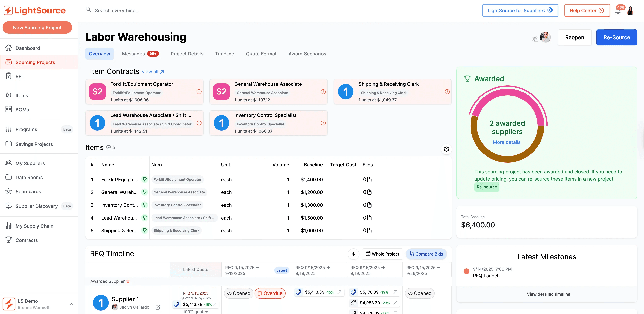Toggle Compare Bids mode
Screen dimensions: 644x314
[426, 254]
